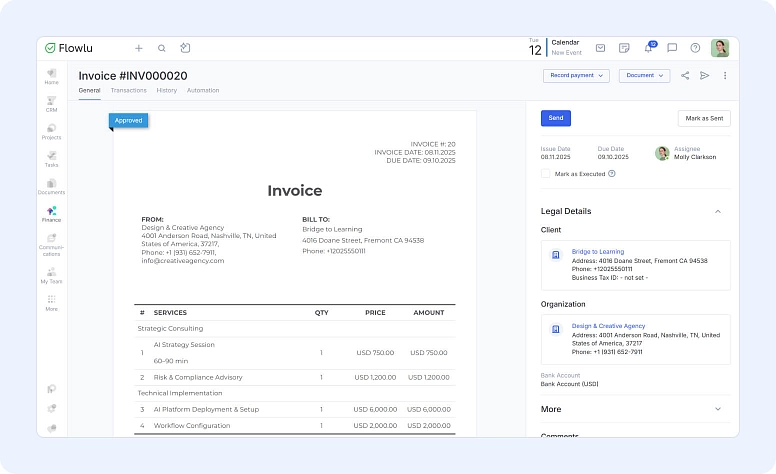The height and width of the screenshot is (474, 776).
Task: Click the AI Strategy Session row
Action: pos(294,353)
